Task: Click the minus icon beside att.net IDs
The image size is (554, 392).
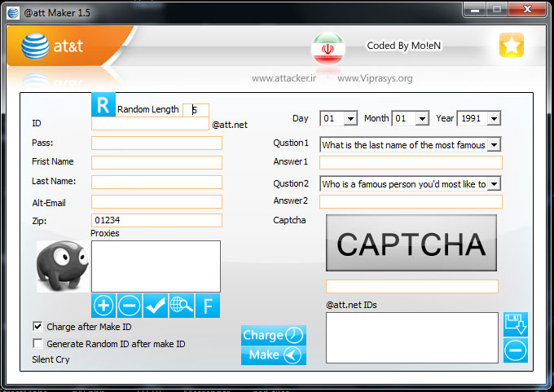Action: 515,350
